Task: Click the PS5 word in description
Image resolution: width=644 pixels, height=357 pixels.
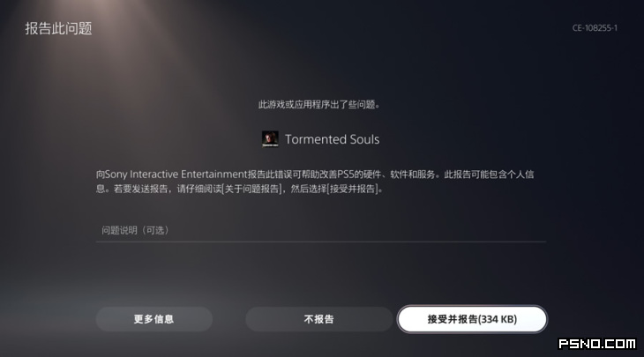Action: [346, 175]
